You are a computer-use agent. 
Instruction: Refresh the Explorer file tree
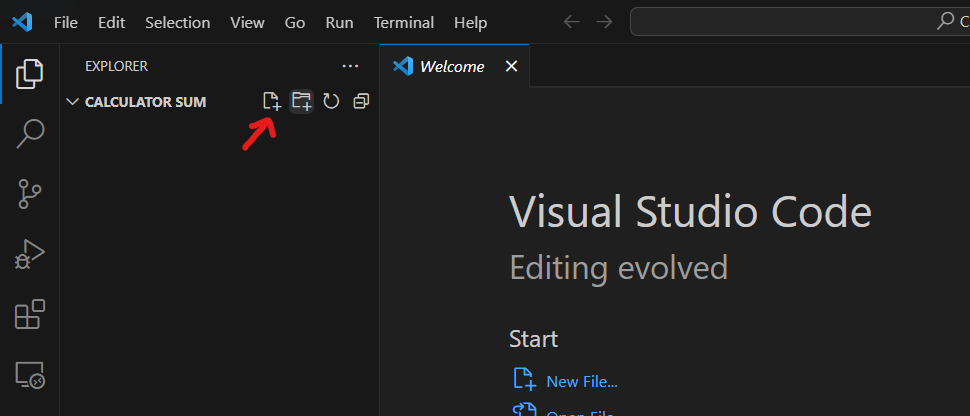pyautogui.click(x=331, y=101)
